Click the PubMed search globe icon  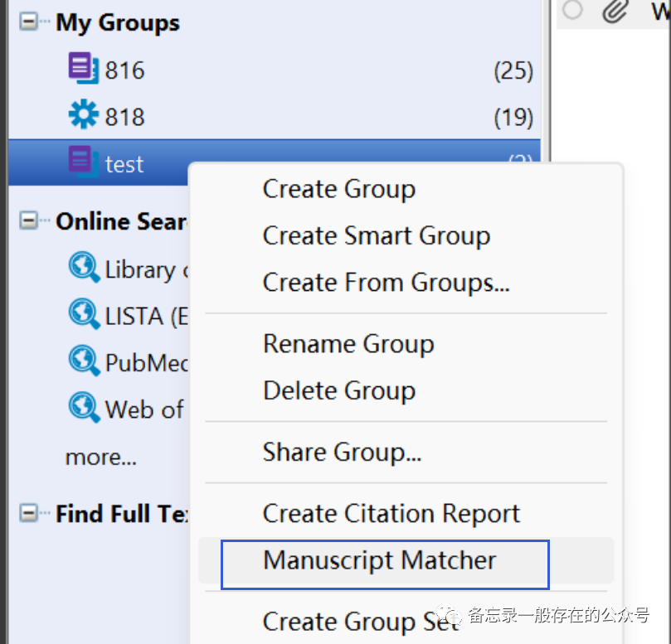[84, 361]
